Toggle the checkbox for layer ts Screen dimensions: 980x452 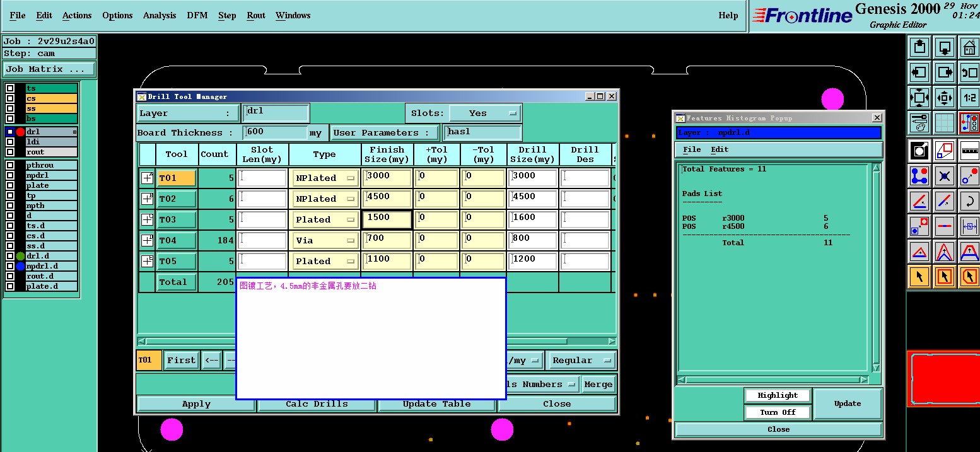10,89
